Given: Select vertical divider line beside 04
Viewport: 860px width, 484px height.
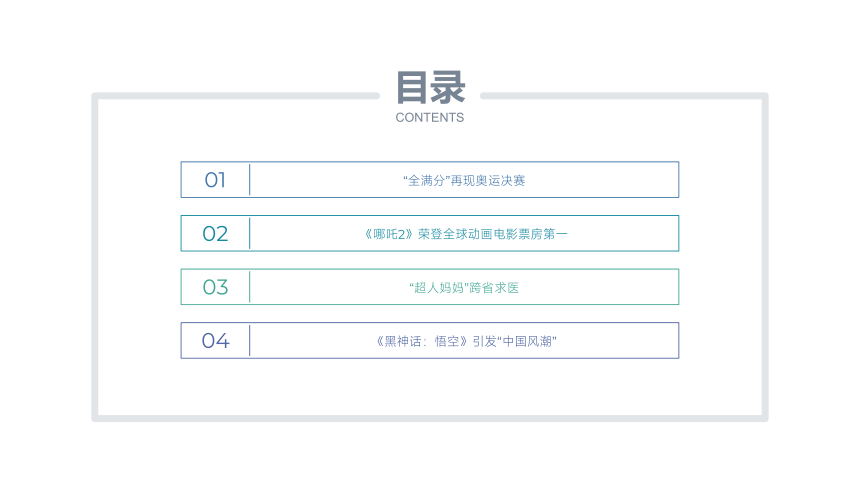Looking at the screenshot, I should 250,340.
